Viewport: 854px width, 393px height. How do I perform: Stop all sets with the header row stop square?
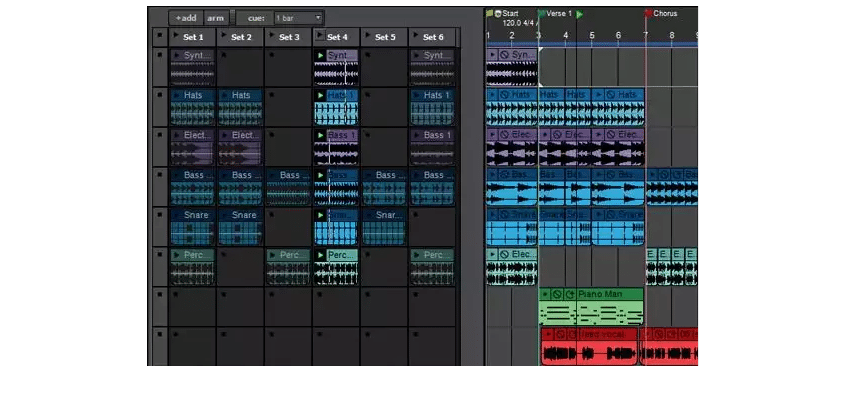pos(159,35)
